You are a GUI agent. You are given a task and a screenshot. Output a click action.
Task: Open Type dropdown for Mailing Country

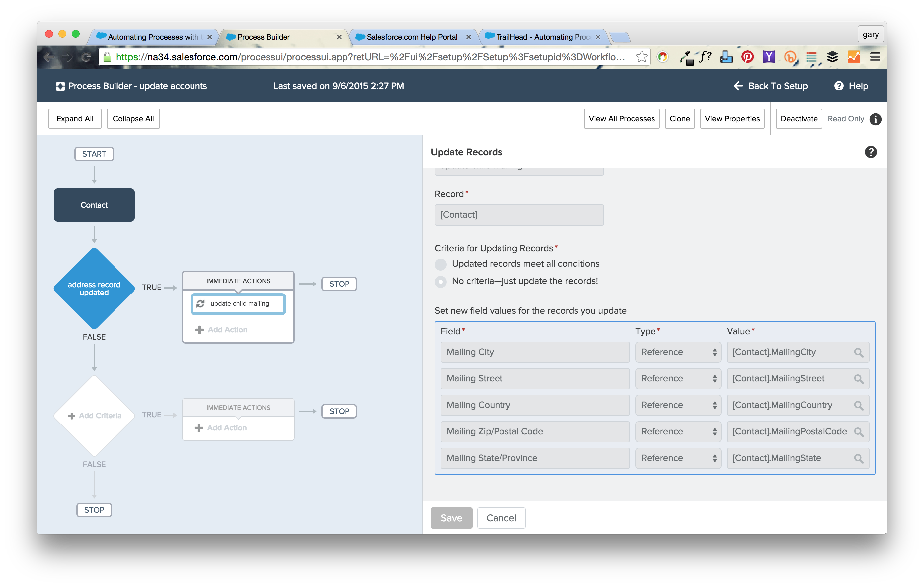coord(678,405)
